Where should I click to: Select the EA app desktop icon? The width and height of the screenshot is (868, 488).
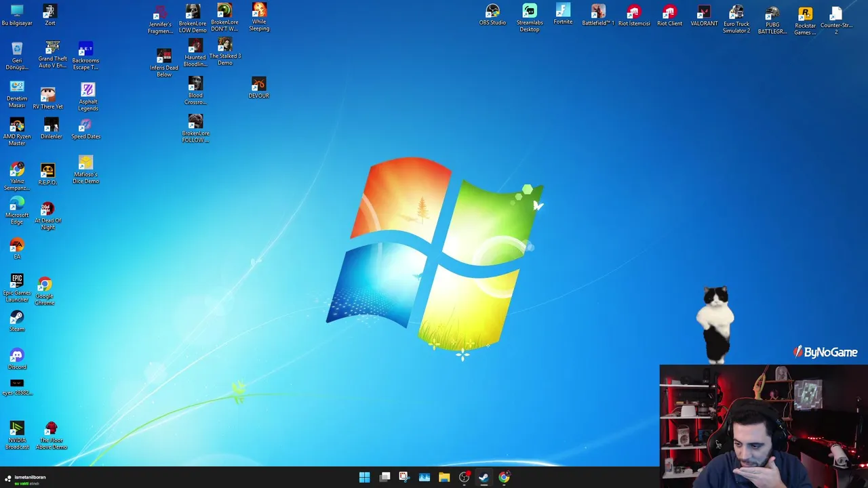click(x=17, y=249)
